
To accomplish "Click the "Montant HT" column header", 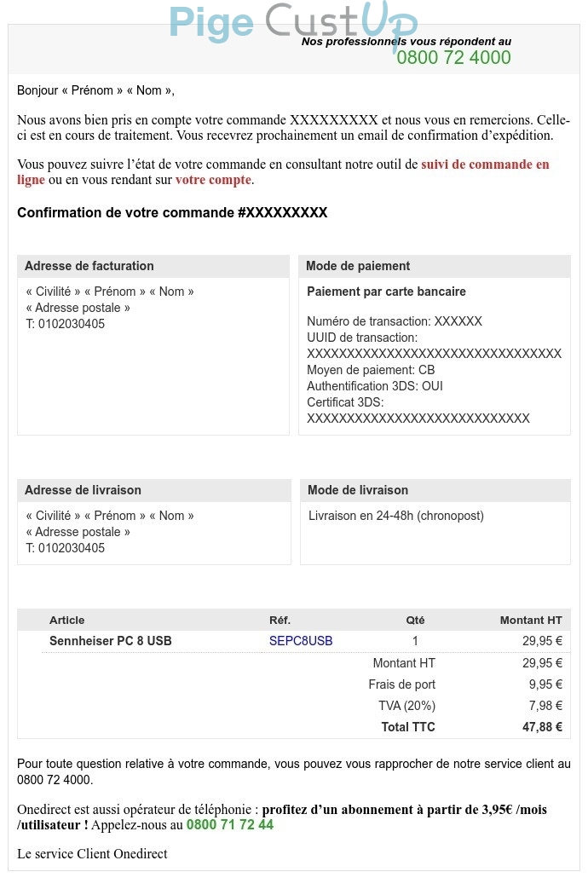I will 531,620.
